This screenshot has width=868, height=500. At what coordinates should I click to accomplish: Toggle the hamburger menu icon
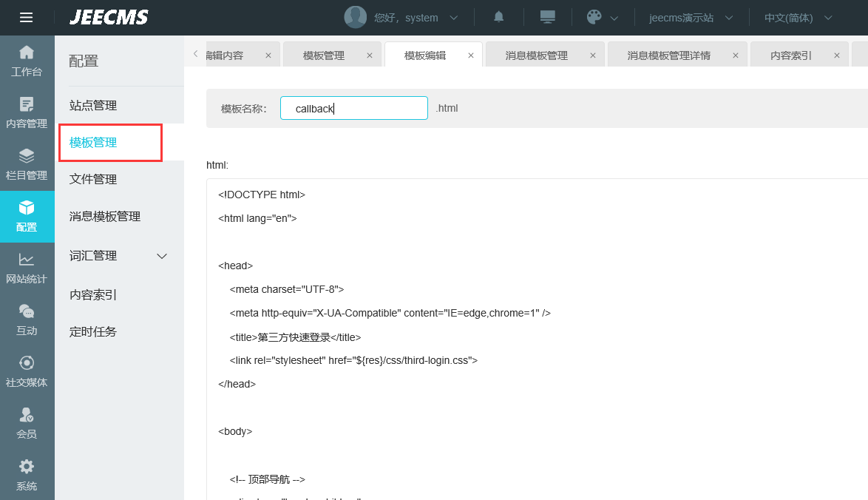26,18
